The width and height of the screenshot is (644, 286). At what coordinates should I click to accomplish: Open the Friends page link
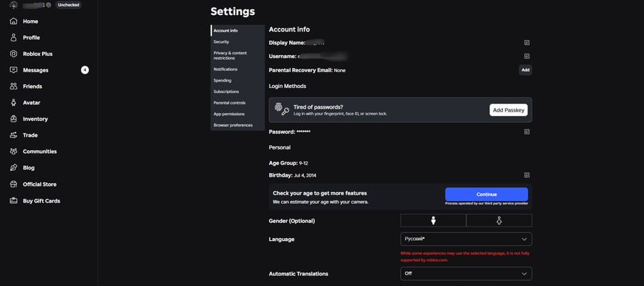point(32,87)
